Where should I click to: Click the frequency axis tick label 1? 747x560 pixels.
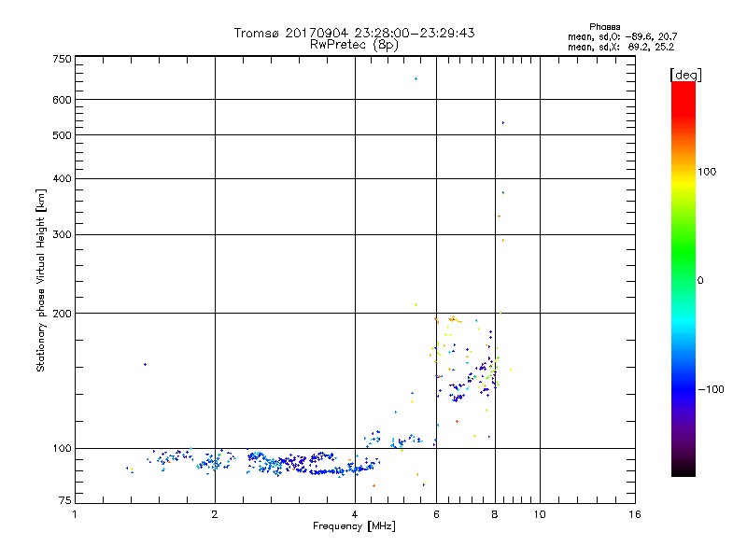pyautogui.click(x=75, y=514)
